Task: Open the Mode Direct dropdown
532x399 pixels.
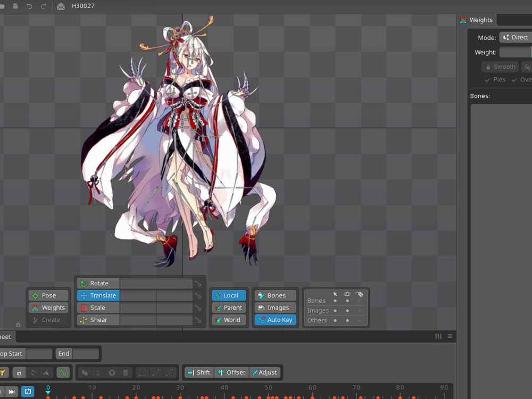Action: 516,37
